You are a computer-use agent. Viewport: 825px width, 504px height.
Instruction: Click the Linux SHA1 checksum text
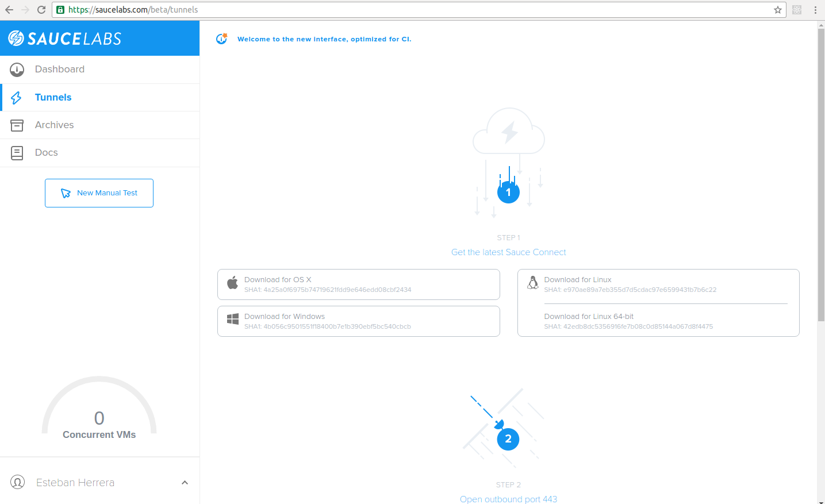(630, 290)
